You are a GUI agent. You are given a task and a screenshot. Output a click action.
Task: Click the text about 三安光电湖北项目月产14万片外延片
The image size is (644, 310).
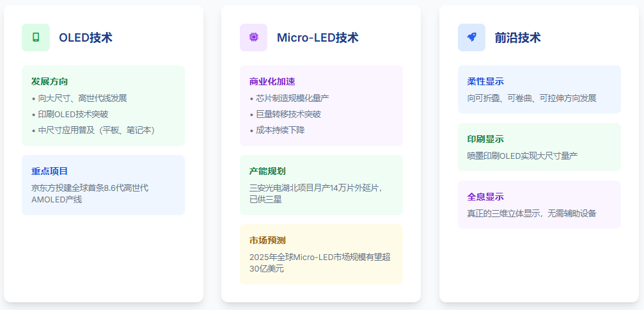coord(317,193)
